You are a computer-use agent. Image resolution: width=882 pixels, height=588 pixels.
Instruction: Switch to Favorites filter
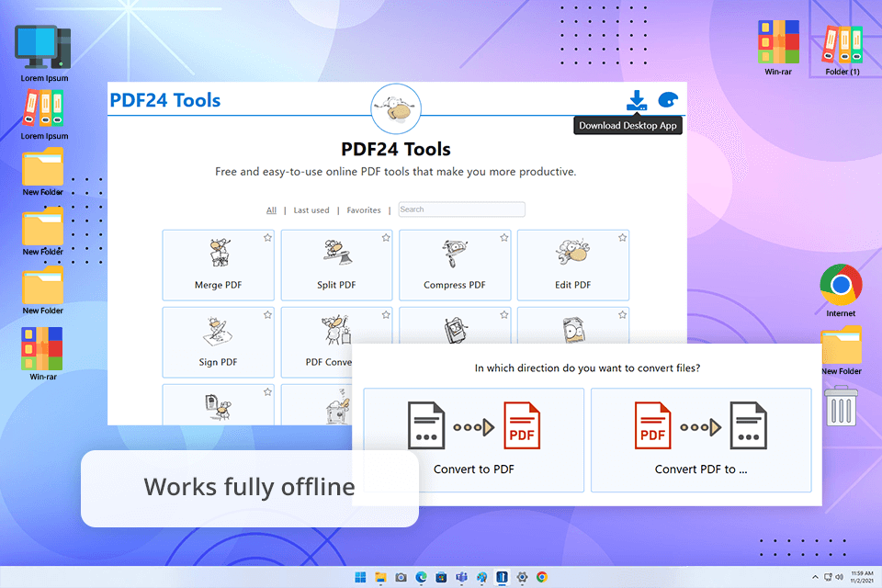pos(364,209)
